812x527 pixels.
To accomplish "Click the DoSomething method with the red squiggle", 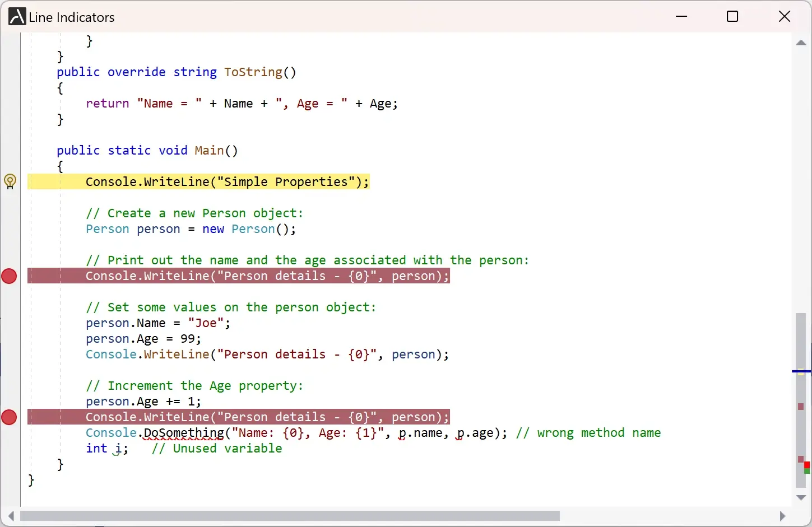I will click(184, 433).
